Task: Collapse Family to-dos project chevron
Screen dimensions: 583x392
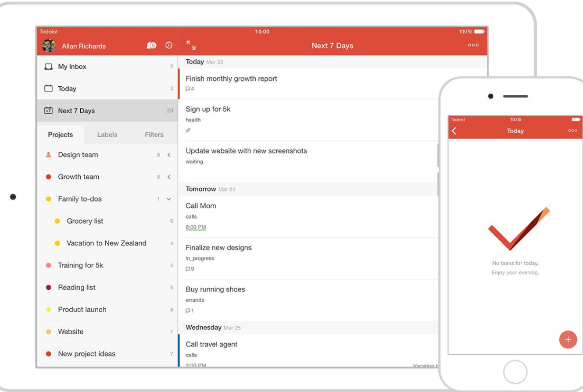Action: point(169,200)
